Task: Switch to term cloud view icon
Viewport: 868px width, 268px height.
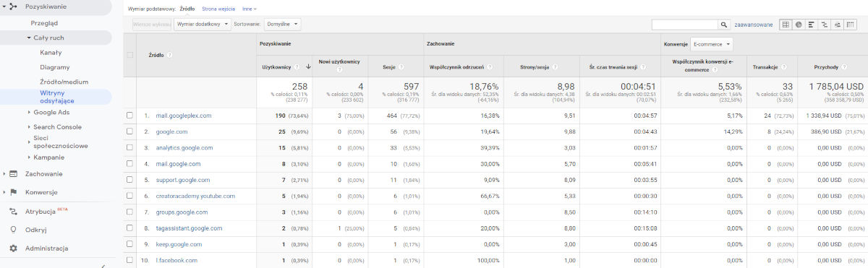Action: coord(838,24)
